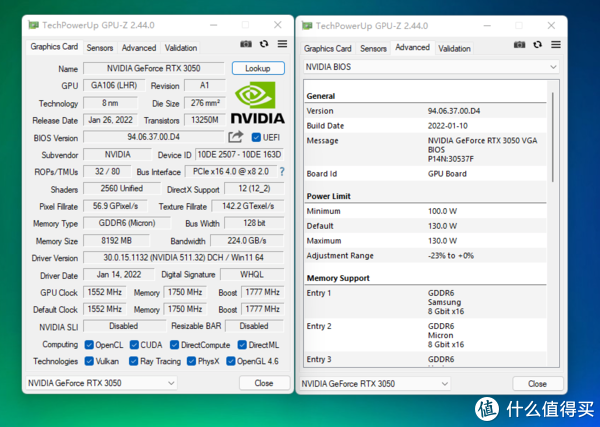Select Advanced tab in right window
This screenshot has height=427, width=600.
[x=412, y=47]
